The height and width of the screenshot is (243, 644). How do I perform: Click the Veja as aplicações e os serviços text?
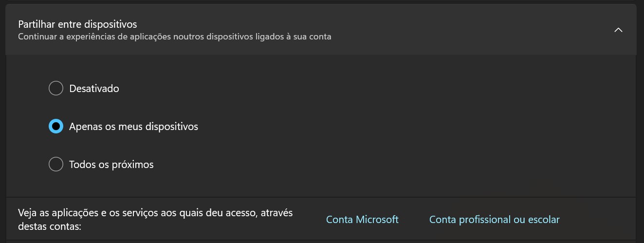[x=158, y=213]
